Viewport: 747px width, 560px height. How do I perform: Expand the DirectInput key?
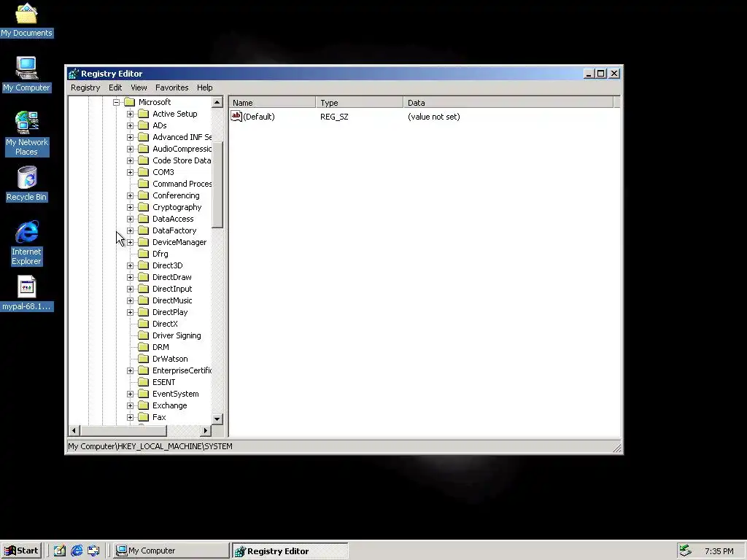pyautogui.click(x=130, y=289)
